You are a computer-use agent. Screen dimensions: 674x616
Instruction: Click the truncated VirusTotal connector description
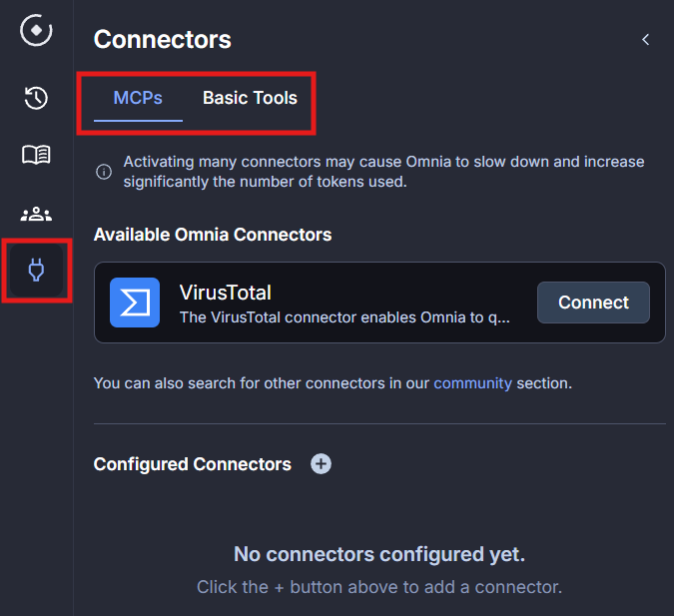[x=344, y=317]
